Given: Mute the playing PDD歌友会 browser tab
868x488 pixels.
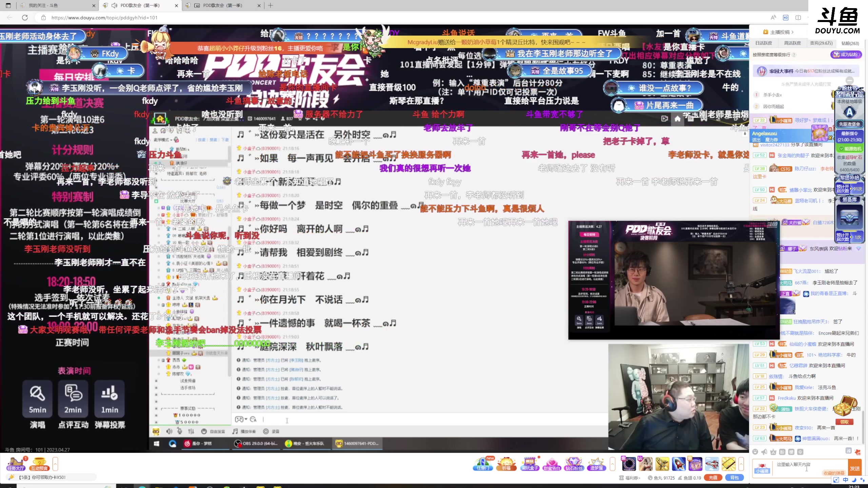Looking at the screenshot, I should tap(115, 5).
